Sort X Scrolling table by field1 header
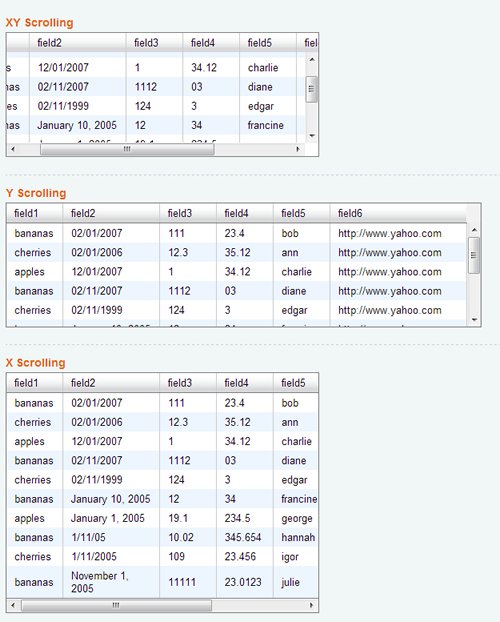Screen dimensions: 500x622 35,383
